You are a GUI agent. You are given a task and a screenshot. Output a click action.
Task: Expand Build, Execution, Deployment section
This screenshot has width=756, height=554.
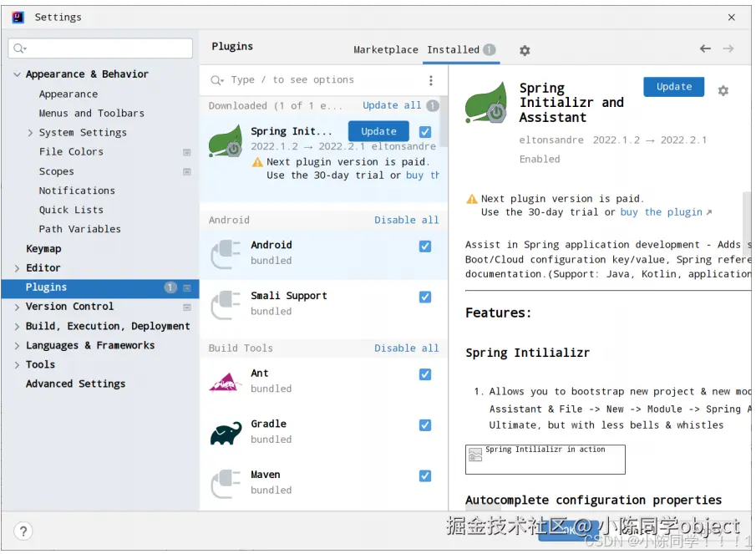click(x=17, y=327)
